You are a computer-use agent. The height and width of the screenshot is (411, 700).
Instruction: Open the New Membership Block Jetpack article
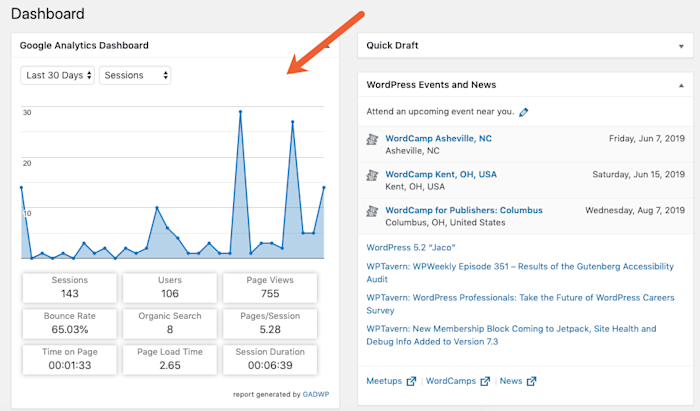click(x=512, y=335)
